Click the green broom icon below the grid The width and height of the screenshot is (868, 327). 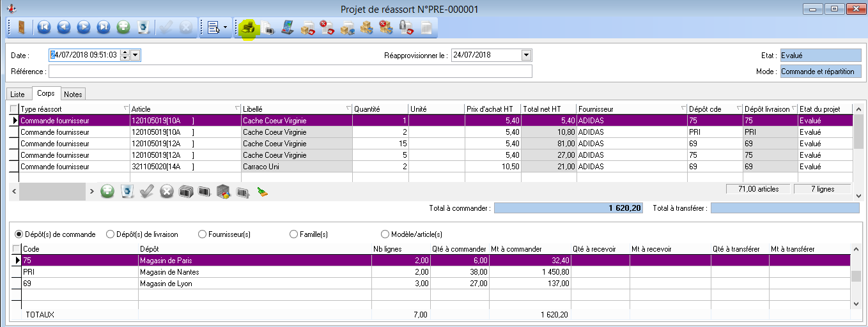click(x=262, y=191)
